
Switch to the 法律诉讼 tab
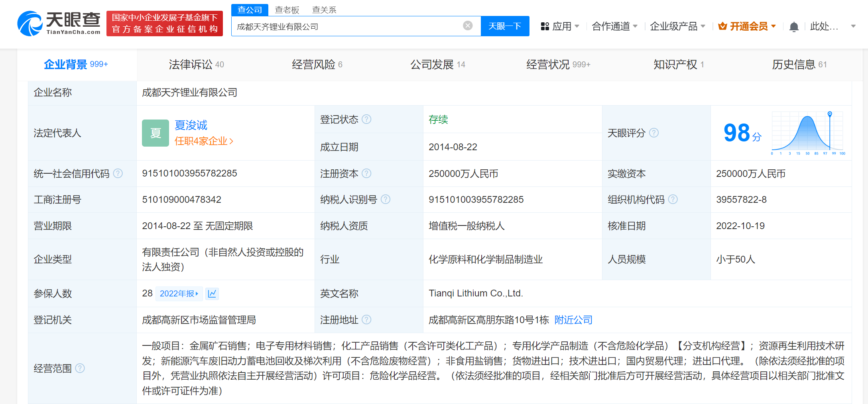196,65
